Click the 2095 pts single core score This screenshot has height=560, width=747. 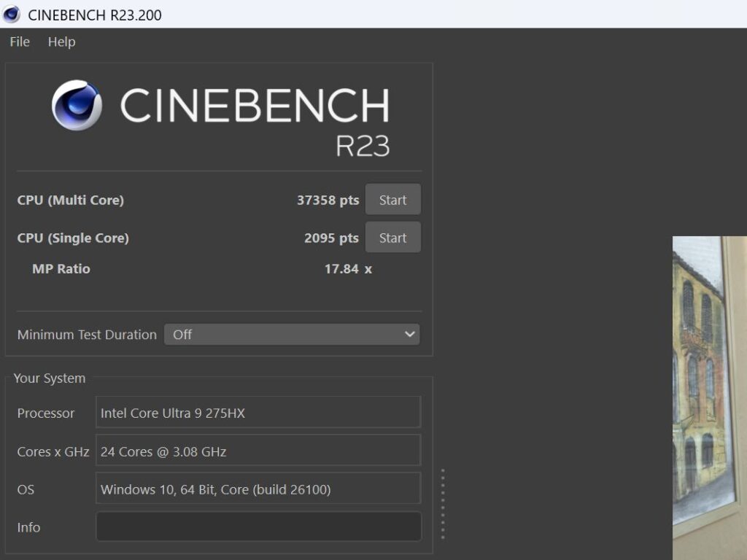tap(332, 238)
